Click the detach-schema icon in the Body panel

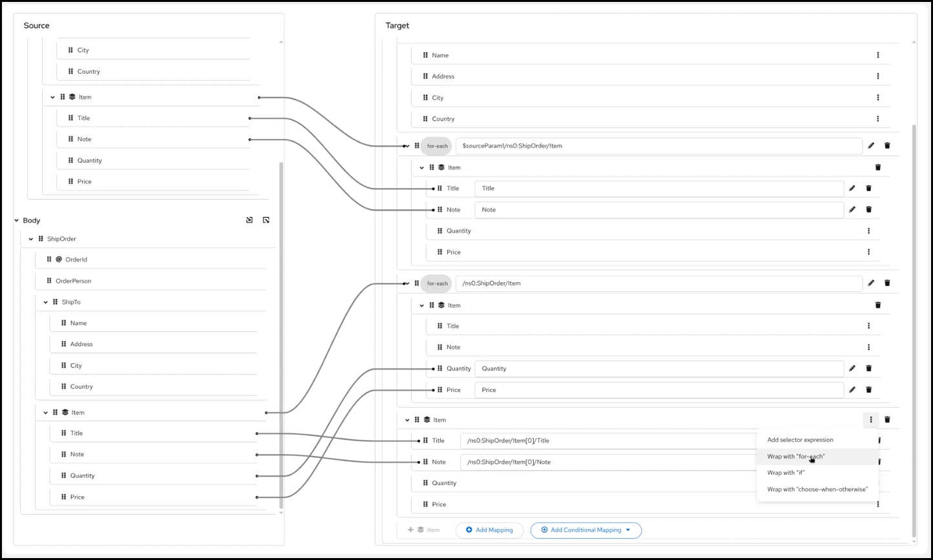click(266, 220)
